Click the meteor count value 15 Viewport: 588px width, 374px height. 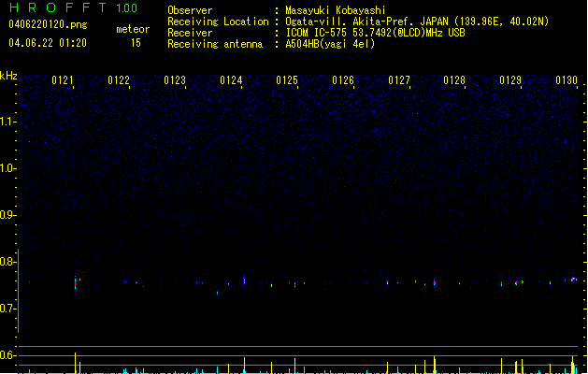[136, 43]
